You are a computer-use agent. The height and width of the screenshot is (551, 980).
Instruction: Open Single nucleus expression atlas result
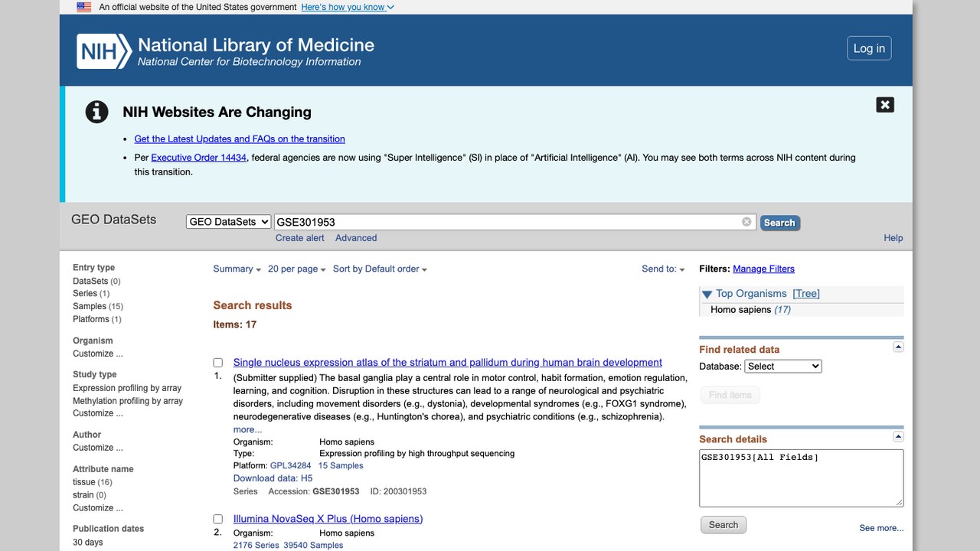(448, 363)
